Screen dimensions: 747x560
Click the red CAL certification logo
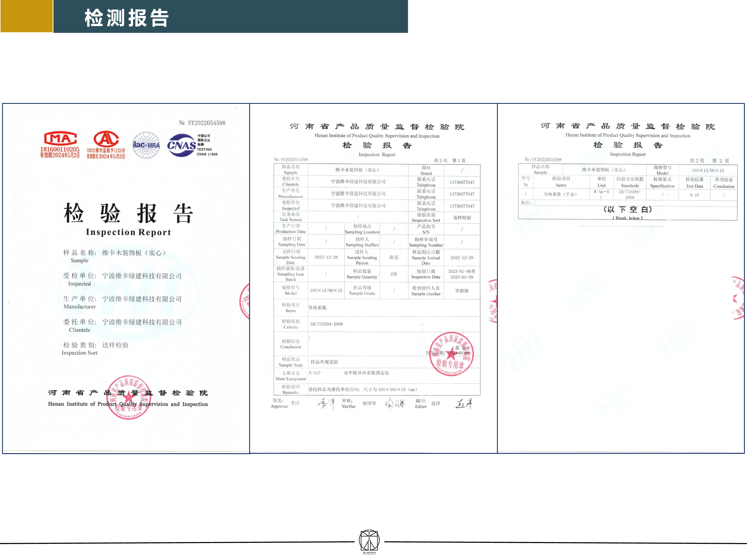106,139
